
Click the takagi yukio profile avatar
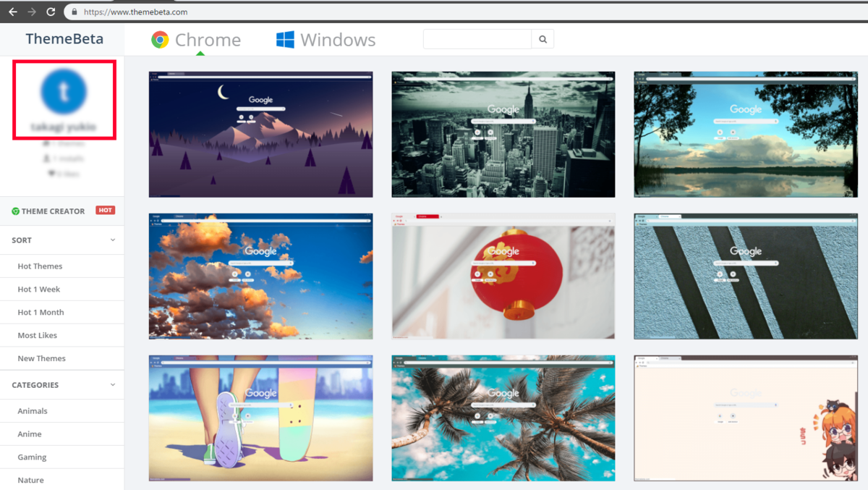(x=64, y=95)
